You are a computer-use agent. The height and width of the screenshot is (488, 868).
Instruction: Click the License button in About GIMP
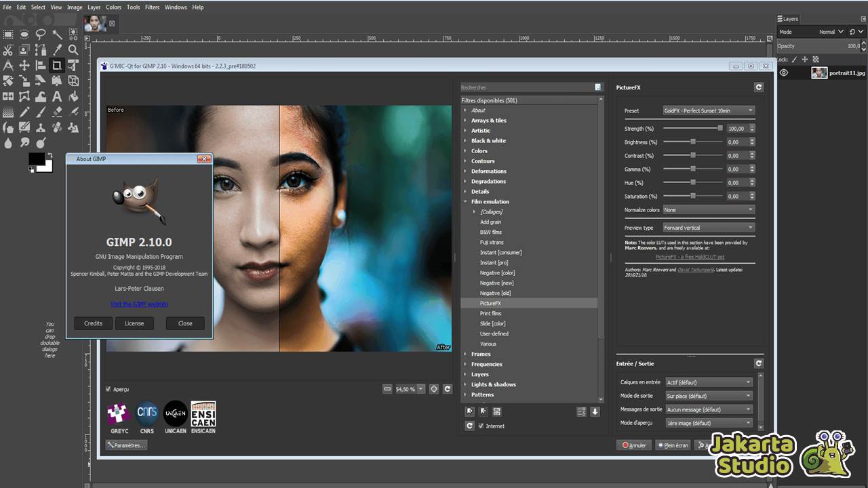point(134,323)
